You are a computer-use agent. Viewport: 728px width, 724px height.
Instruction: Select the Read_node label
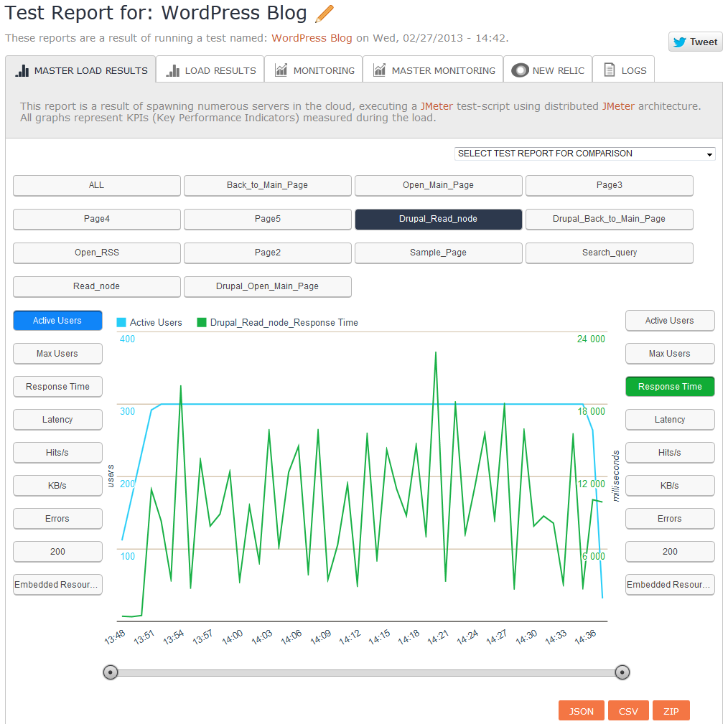coord(97,287)
